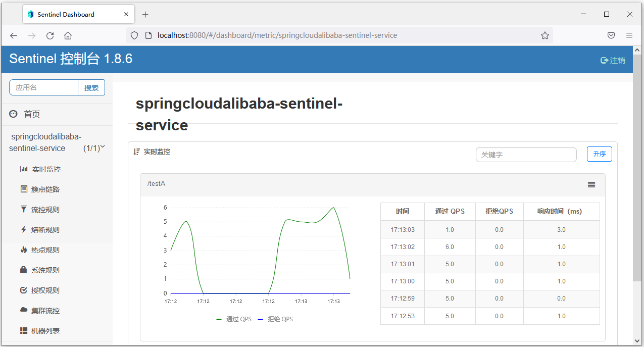Screen dimensions: 644x347
Task: Open the Firefox application menu
Action: (x=629, y=35)
